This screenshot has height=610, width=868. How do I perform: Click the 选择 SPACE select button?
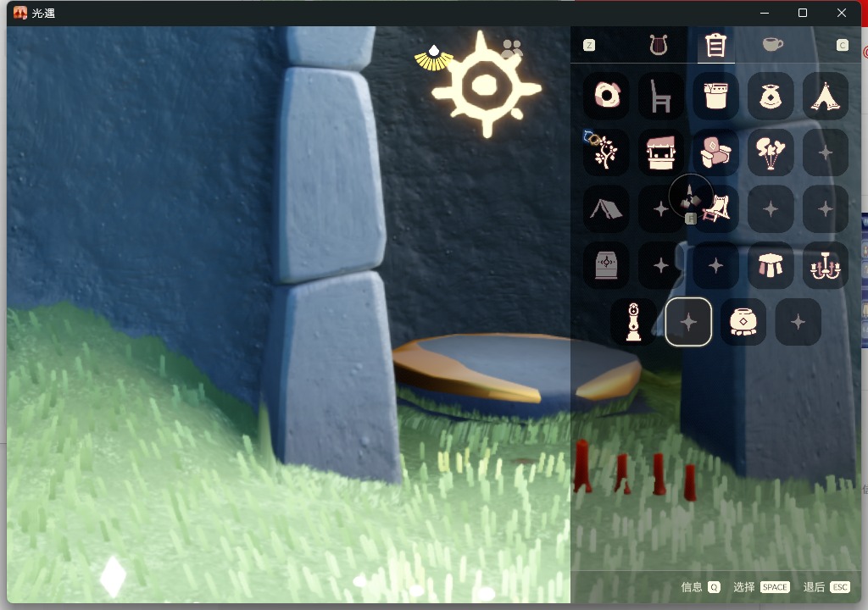point(761,587)
